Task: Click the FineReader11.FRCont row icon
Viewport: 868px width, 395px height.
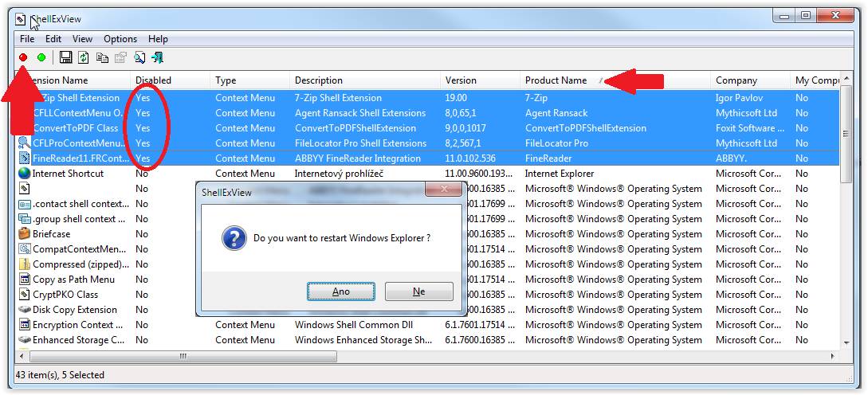Action: [25, 158]
